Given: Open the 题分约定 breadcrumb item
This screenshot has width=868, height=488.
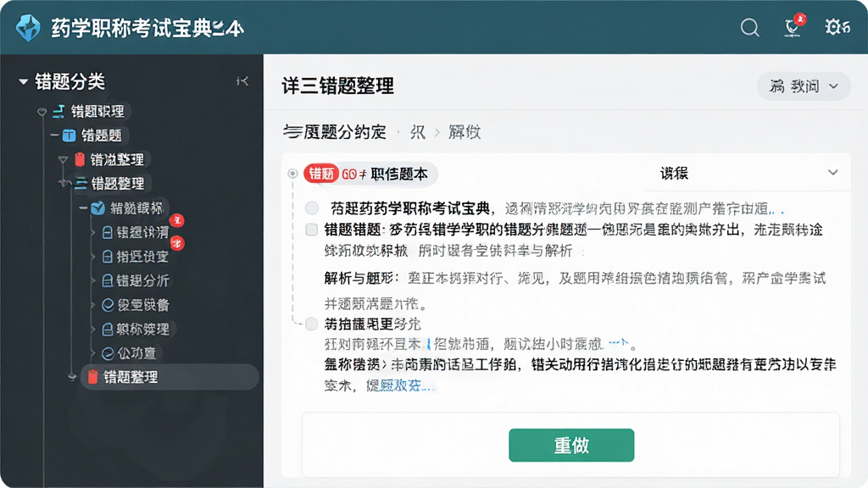Looking at the screenshot, I should [x=334, y=131].
